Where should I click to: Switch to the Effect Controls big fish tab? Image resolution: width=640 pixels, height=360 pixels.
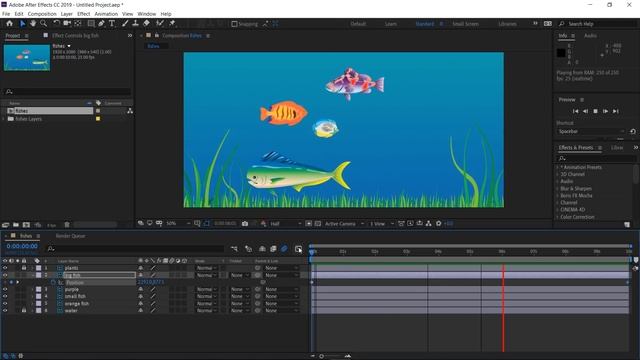point(75,36)
